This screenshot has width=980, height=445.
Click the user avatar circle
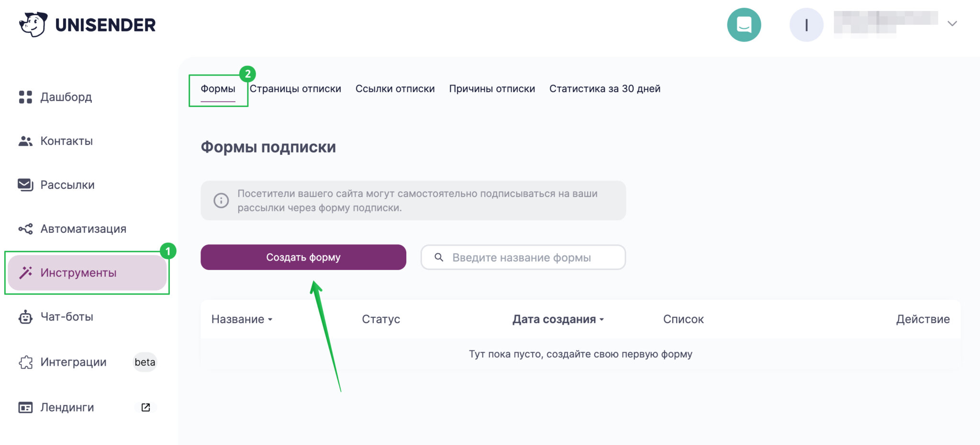(806, 25)
